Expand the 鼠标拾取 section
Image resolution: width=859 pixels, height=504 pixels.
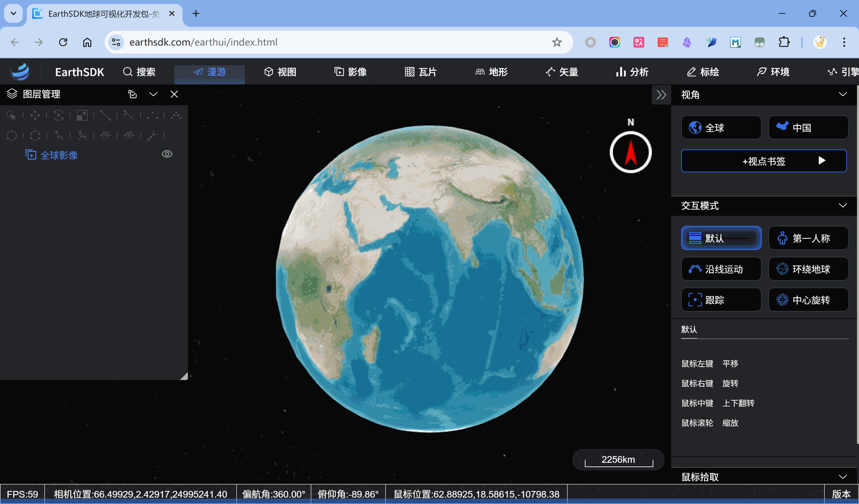click(842, 477)
